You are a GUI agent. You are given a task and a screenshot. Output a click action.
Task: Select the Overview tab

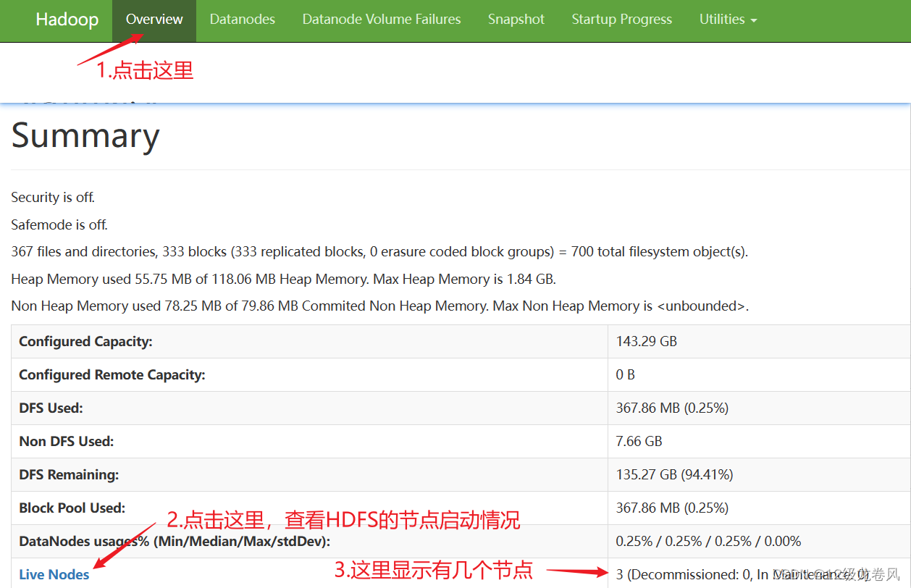[x=154, y=20]
